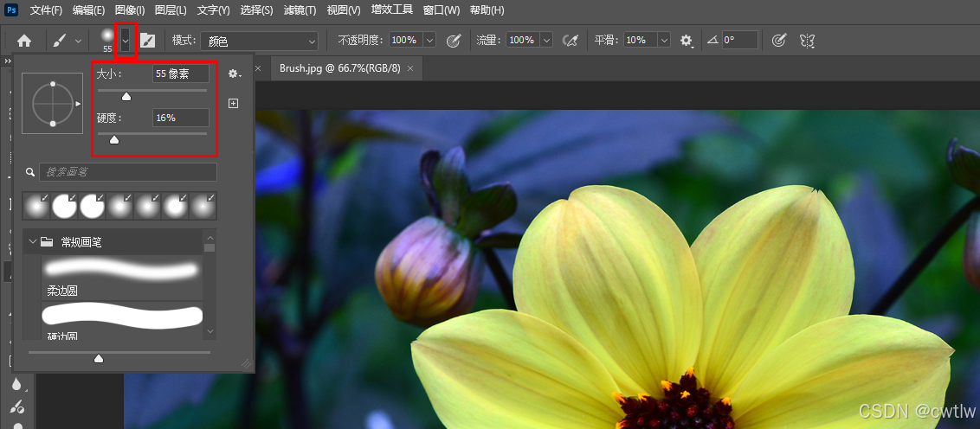The image size is (980, 429).
Task: Toggle pressure for opacity button
Action: pyautogui.click(x=453, y=41)
